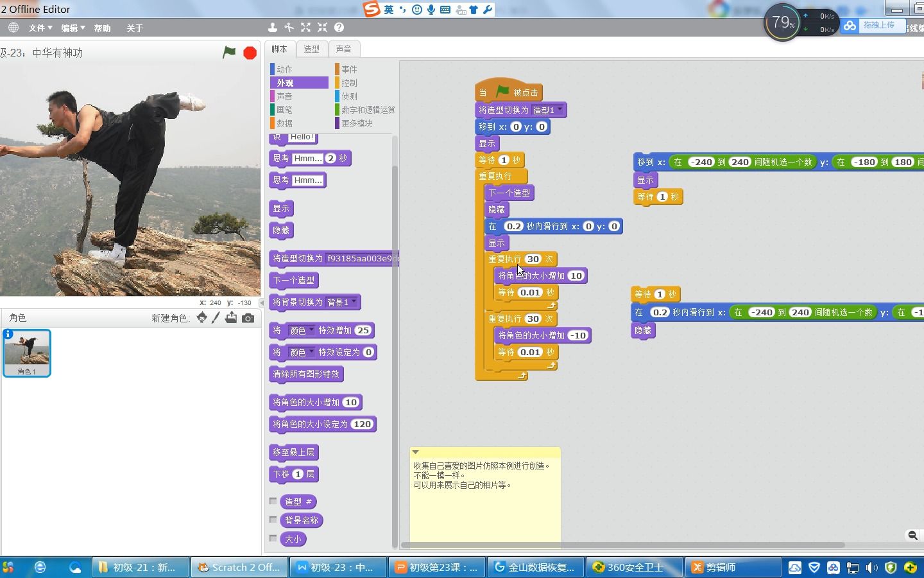
Task: Open the 关于 menu item
Action: pos(135,28)
